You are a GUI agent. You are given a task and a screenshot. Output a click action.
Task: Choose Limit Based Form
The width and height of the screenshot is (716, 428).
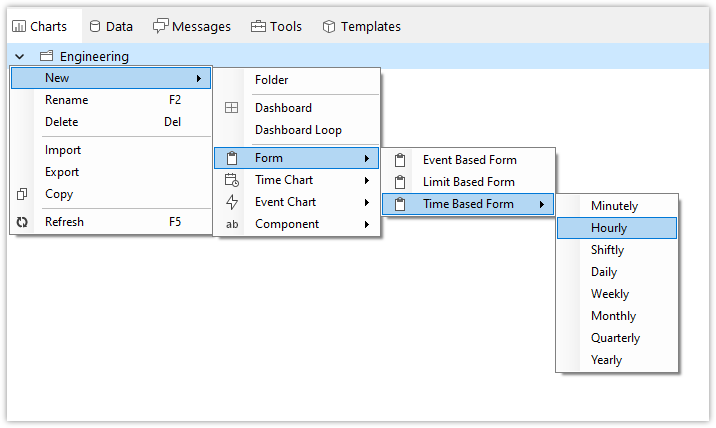(468, 182)
